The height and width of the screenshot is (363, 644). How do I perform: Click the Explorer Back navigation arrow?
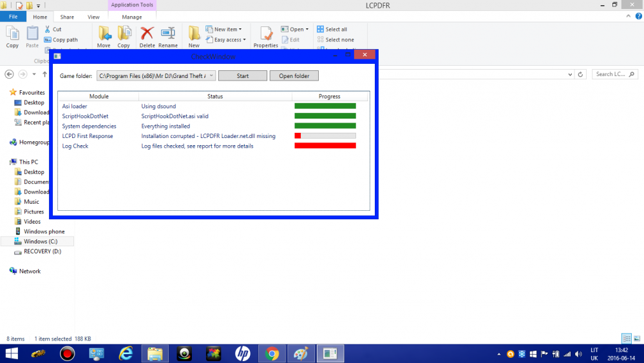pos(9,74)
